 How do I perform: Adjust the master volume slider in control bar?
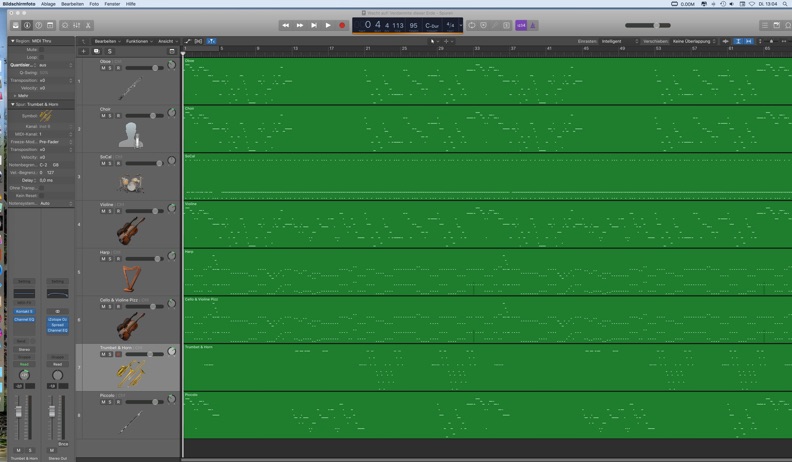[x=648, y=25]
